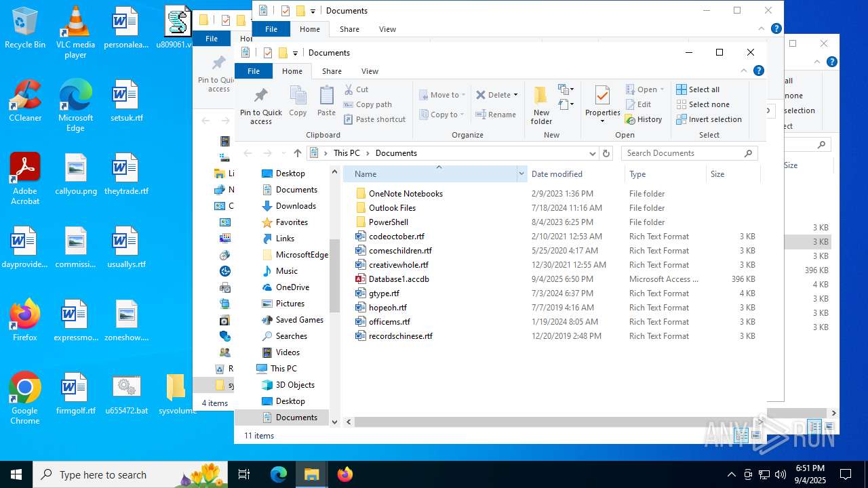Create a New folder from ribbon
The image size is (868, 488).
tap(541, 106)
